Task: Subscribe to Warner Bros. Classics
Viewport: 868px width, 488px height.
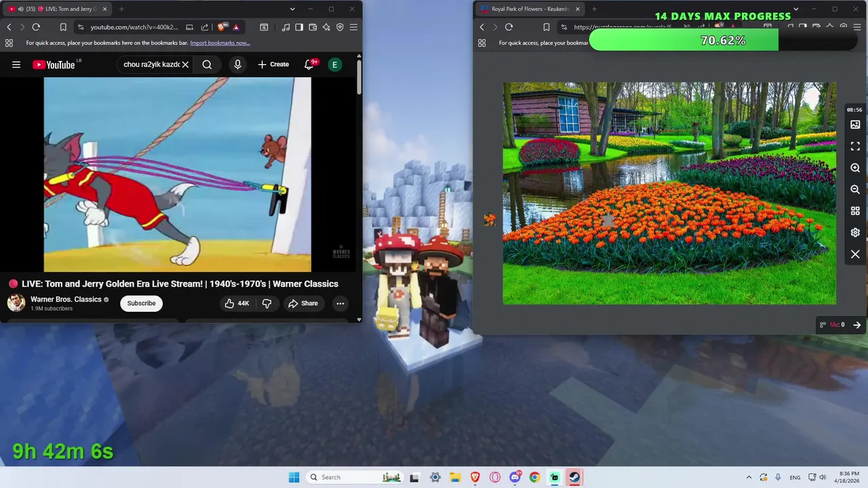Action: pyautogui.click(x=141, y=303)
